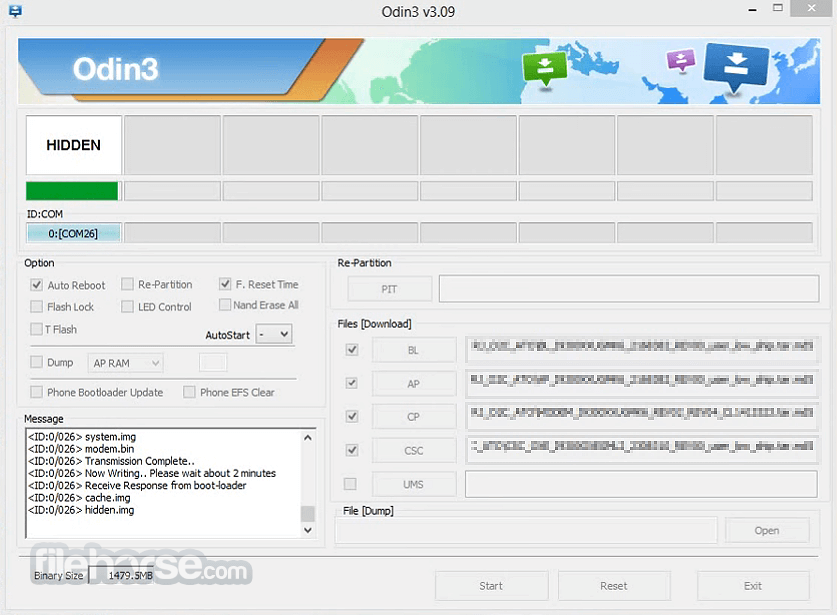Uncheck the CP file checkbox
This screenshot has height=615, width=837.
click(352, 416)
